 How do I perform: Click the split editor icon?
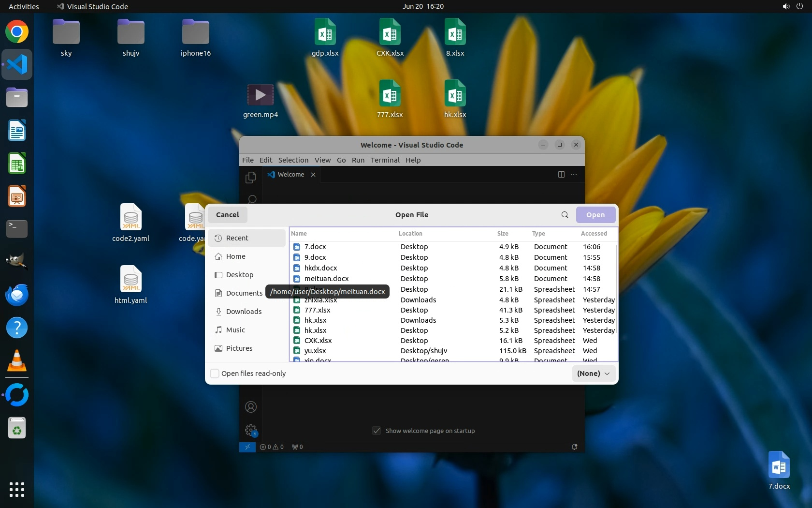(x=561, y=175)
